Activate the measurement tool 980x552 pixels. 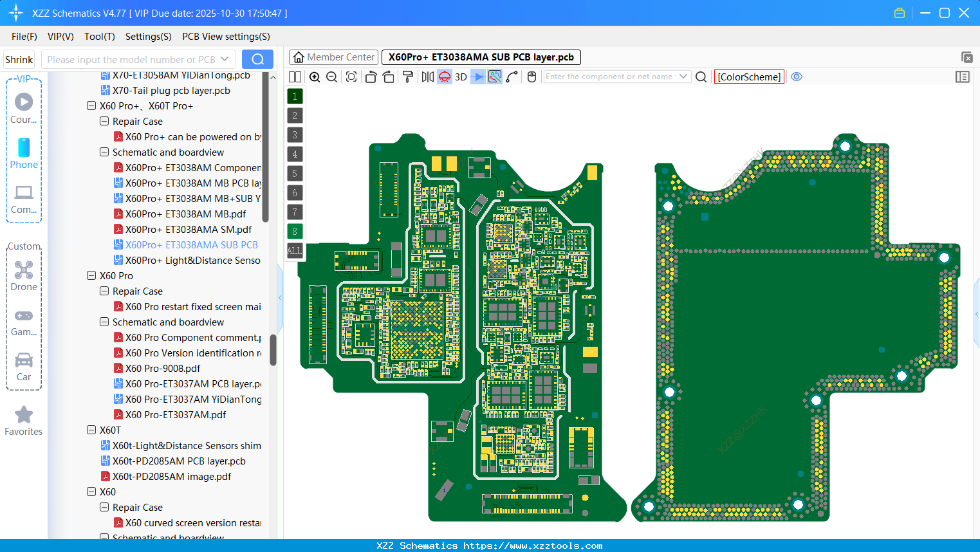(x=494, y=77)
